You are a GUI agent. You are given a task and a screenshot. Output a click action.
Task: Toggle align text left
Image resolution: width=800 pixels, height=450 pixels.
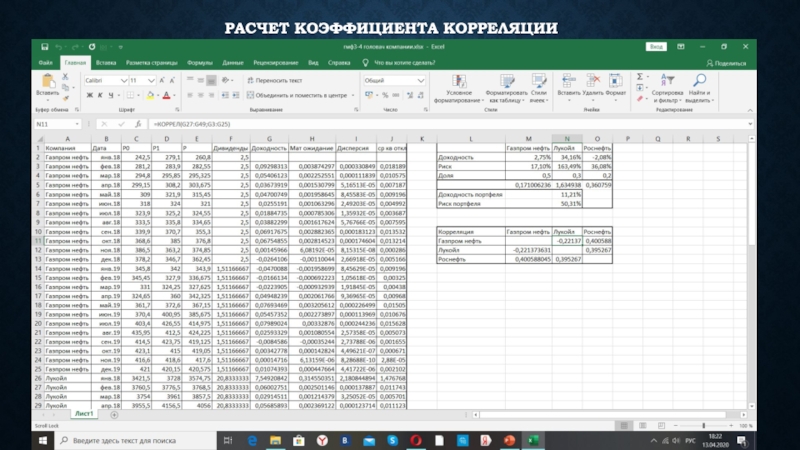[190, 95]
